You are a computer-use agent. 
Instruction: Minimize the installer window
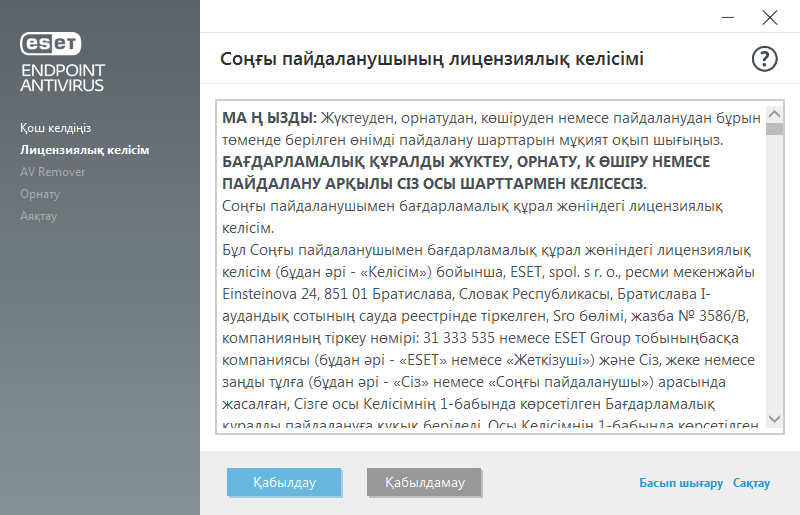[x=728, y=17]
